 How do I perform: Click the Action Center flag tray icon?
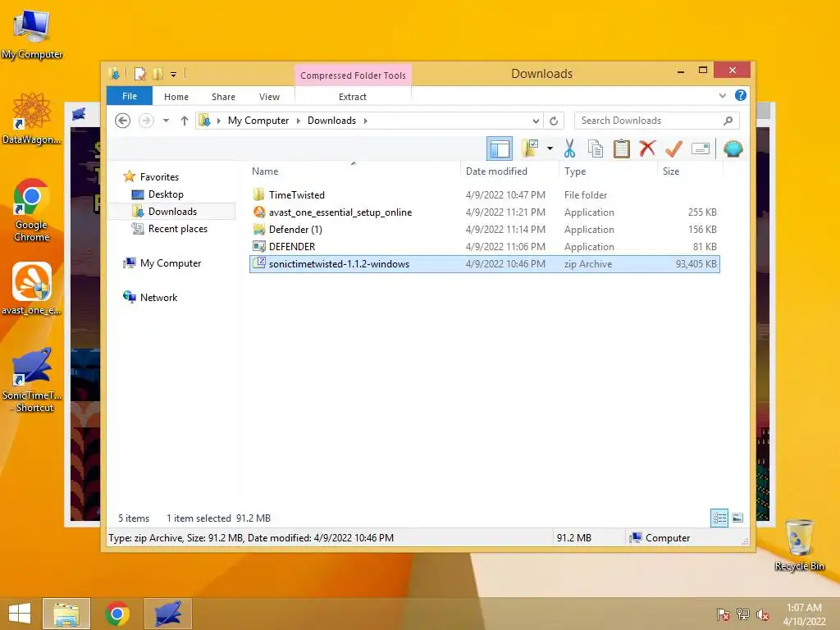pos(723,614)
